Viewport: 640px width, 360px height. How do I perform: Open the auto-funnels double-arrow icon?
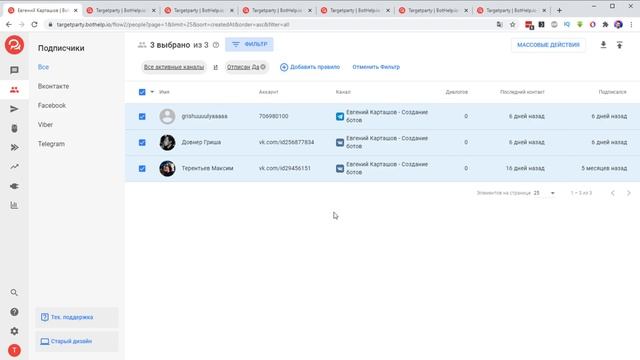coord(14,147)
